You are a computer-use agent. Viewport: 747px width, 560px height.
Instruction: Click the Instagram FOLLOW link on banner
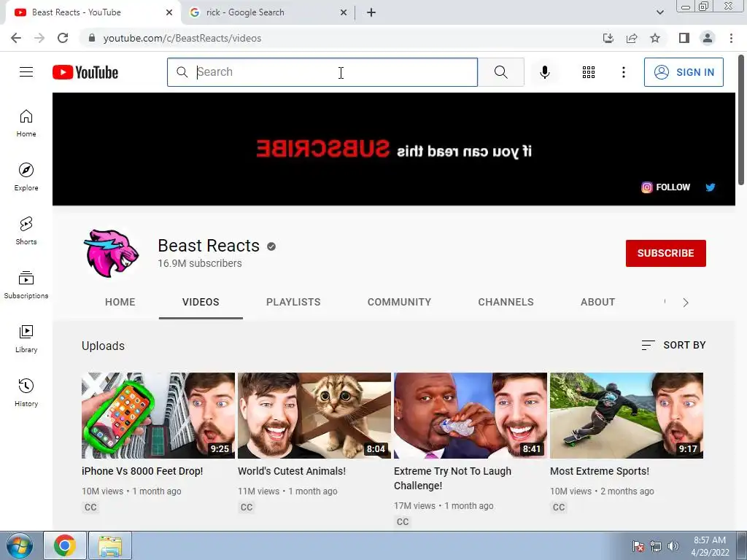tap(665, 187)
